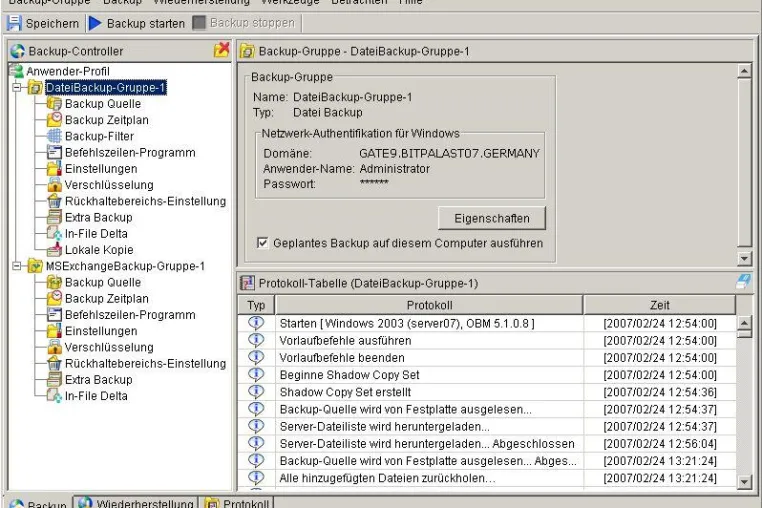Click scroll up arrow in Protokoll table
Image resolution: width=762 pixels, height=508 pixels.
(x=744, y=322)
